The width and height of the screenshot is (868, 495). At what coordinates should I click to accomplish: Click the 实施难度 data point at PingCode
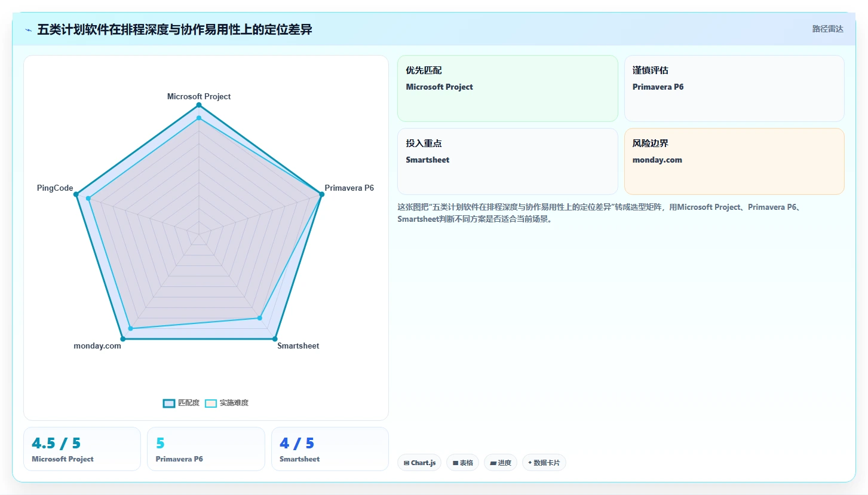tap(88, 198)
